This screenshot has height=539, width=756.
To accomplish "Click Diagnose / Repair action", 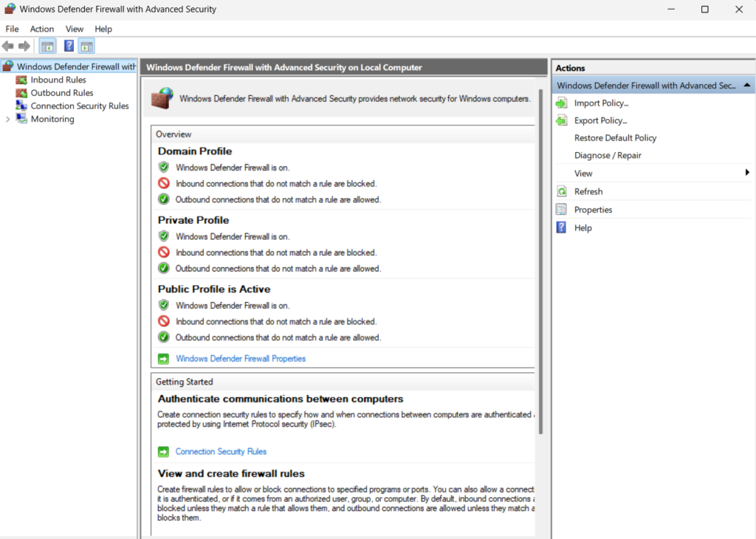I will 608,155.
